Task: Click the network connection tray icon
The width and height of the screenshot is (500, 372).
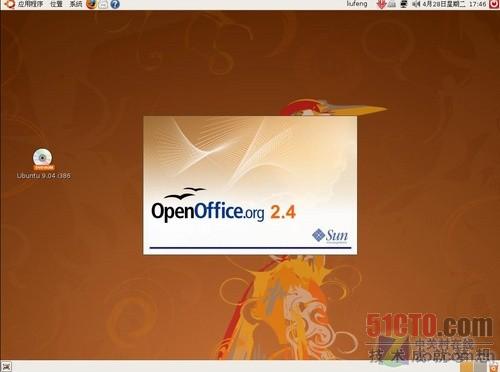Action: [404, 4]
